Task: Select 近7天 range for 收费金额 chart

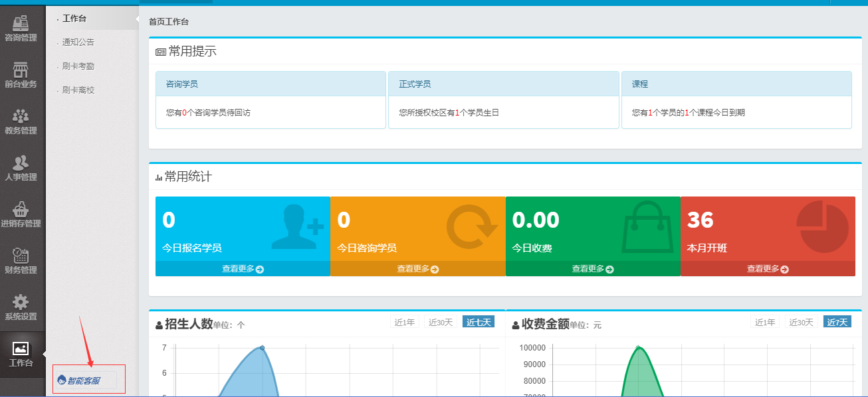Action: (837, 322)
